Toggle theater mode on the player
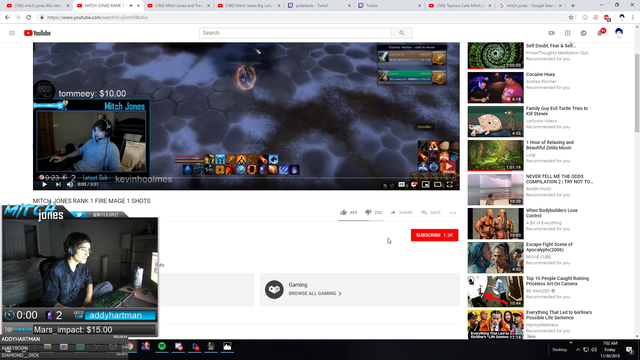Image resolution: width=640 pixels, height=360 pixels. click(438, 185)
